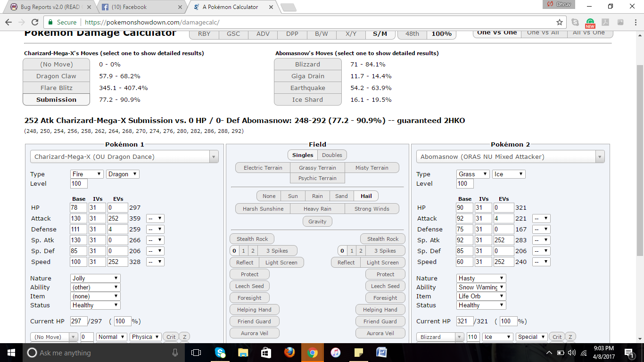Click the browser address bar URL
Image resolution: width=644 pixels, height=362 pixels.
tap(152, 22)
